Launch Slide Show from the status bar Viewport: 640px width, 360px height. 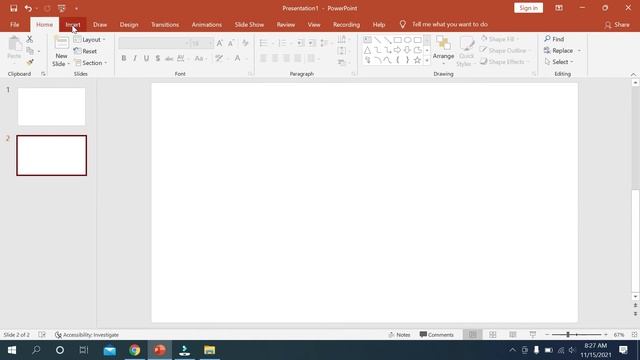(533, 335)
